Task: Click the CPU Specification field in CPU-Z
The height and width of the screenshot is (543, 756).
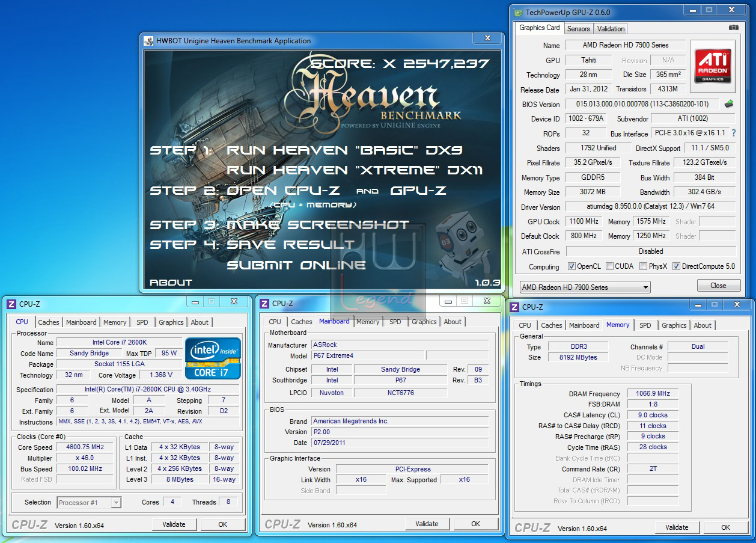Action: (148, 390)
